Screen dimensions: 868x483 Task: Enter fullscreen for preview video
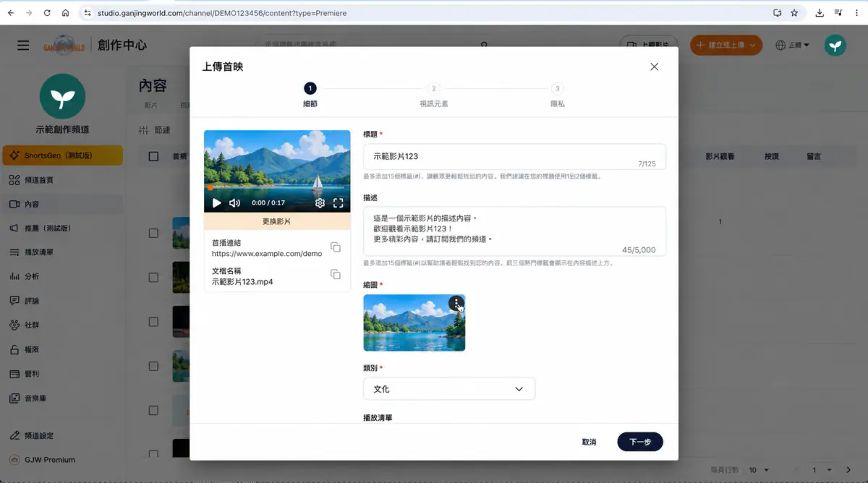pyautogui.click(x=338, y=203)
